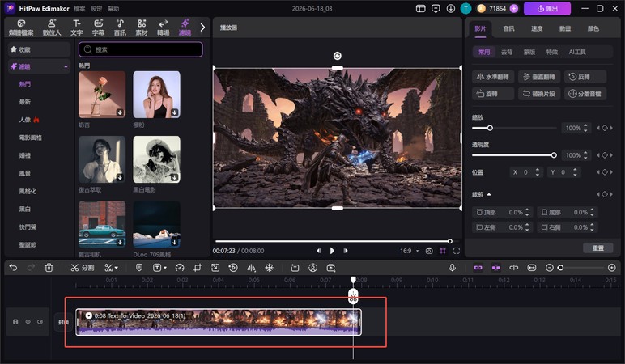The image size is (625, 364).
Task: Click the 水準翻轉 horizontal flip button
Action: pos(493,77)
